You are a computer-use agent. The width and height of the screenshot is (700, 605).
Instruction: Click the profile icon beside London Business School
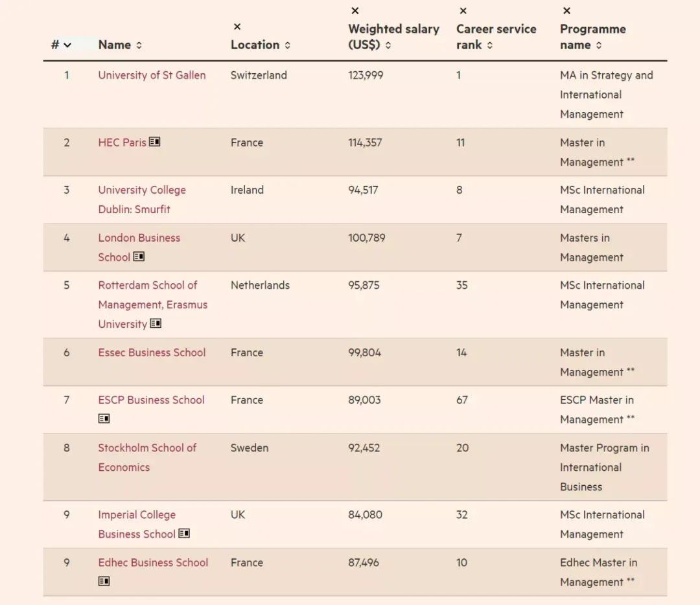tap(139, 257)
